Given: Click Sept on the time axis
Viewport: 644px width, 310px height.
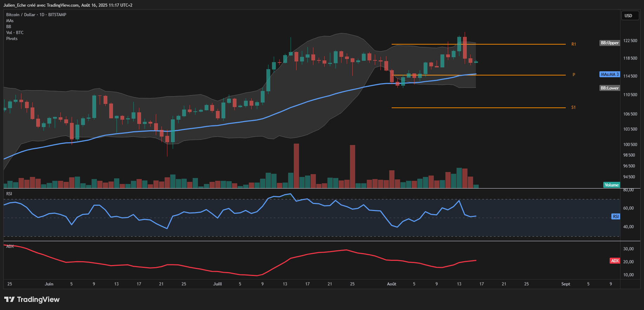Looking at the screenshot, I should 566,284.
